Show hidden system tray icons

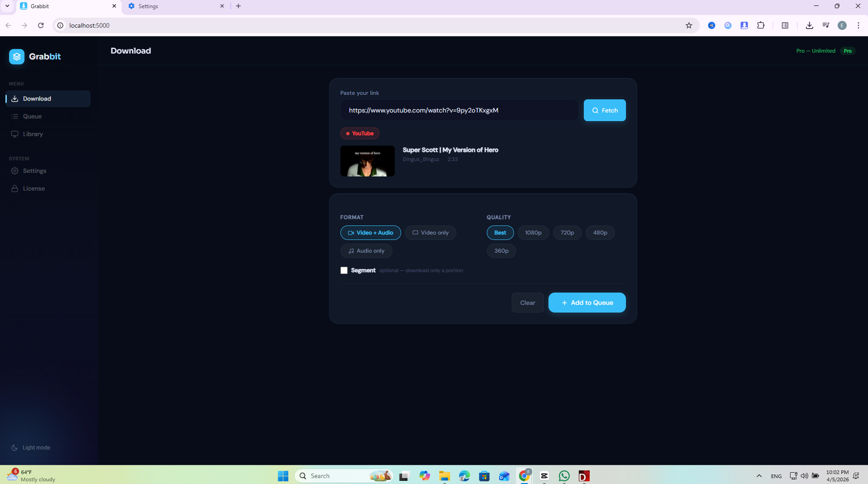coord(759,476)
